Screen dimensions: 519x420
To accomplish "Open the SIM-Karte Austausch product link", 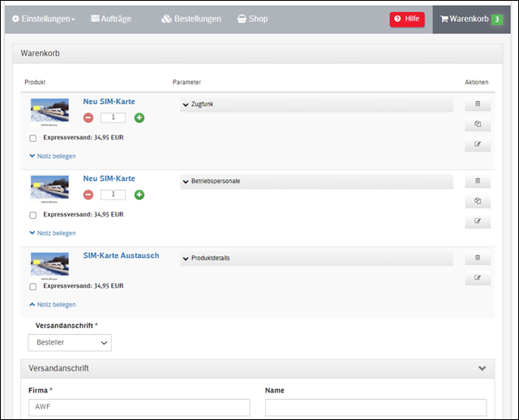I will [121, 255].
